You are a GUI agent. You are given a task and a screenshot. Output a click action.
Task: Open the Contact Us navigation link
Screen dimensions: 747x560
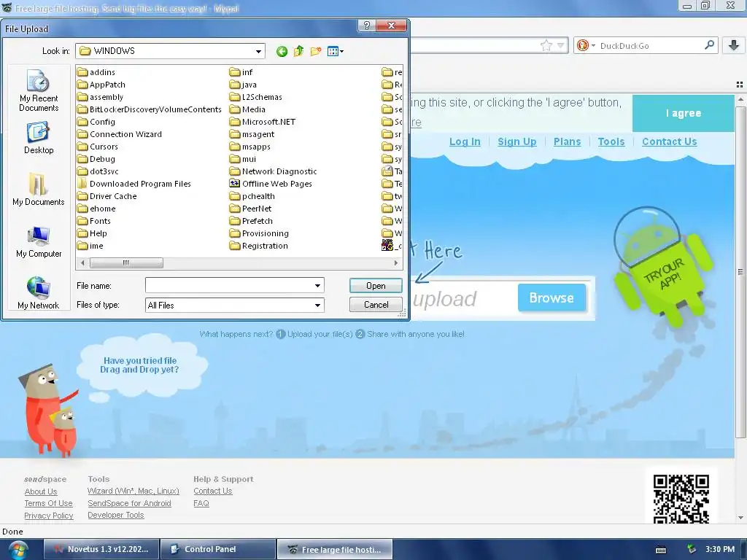point(670,141)
